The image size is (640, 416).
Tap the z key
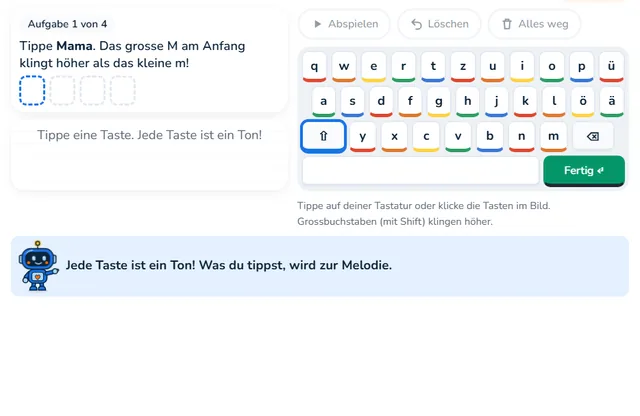coord(463,67)
